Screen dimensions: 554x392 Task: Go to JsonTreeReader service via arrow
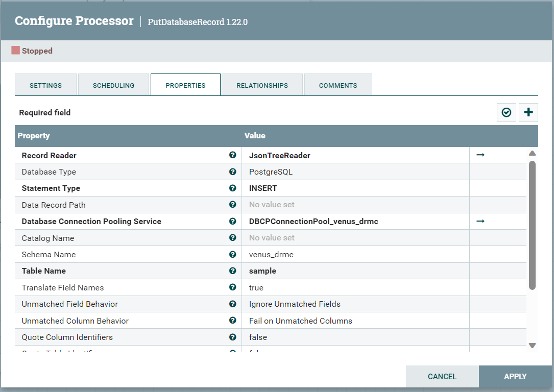pyautogui.click(x=480, y=155)
